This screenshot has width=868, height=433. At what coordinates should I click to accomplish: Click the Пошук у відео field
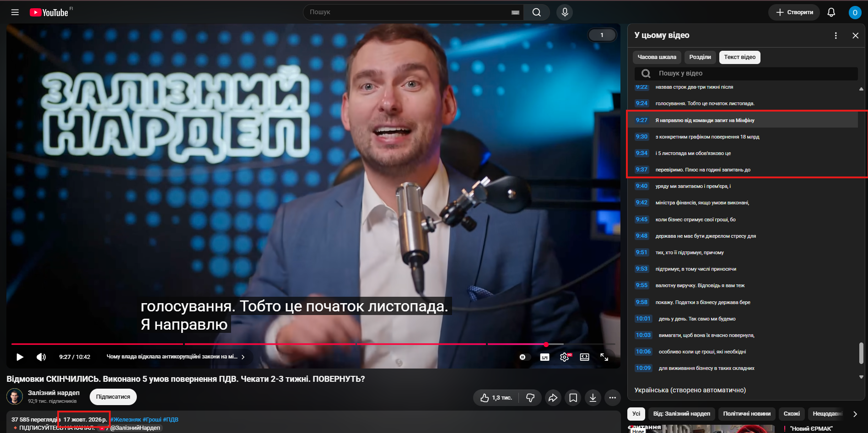coord(746,74)
